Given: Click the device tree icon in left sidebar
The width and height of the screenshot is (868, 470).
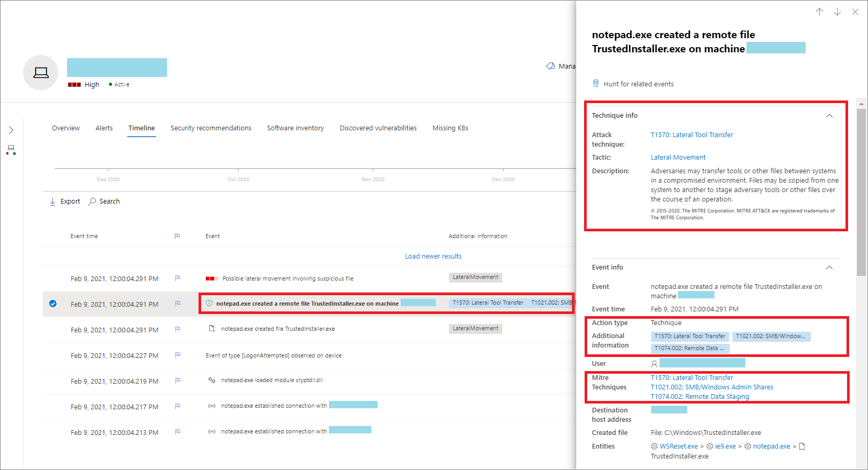Looking at the screenshot, I should tap(11, 150).
